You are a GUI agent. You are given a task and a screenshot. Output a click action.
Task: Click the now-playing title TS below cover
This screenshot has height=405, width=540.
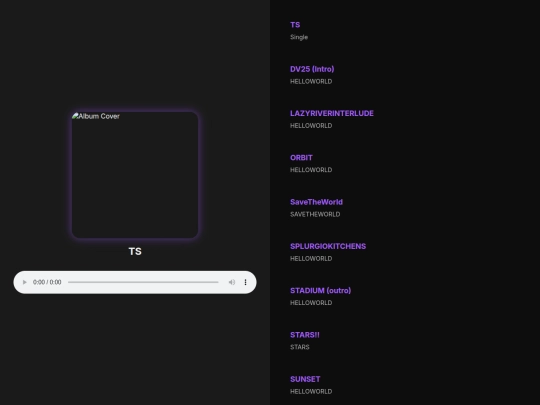(135, 251)
